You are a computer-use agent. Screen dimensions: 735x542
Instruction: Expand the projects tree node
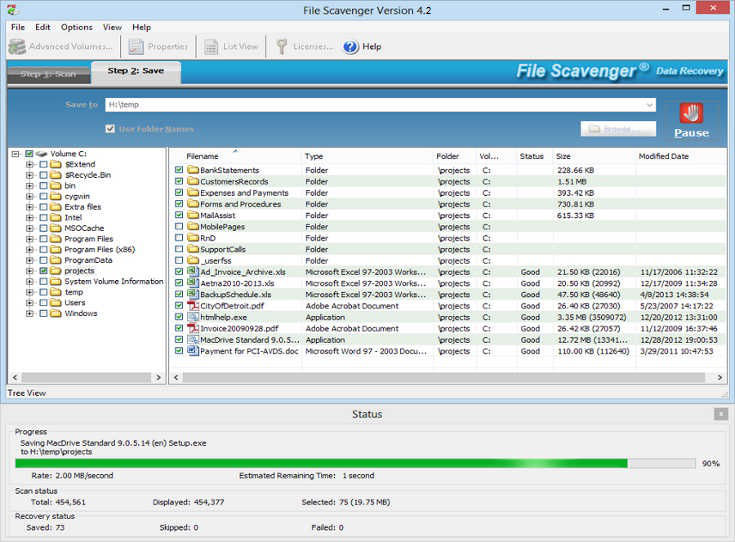point(30,271)
